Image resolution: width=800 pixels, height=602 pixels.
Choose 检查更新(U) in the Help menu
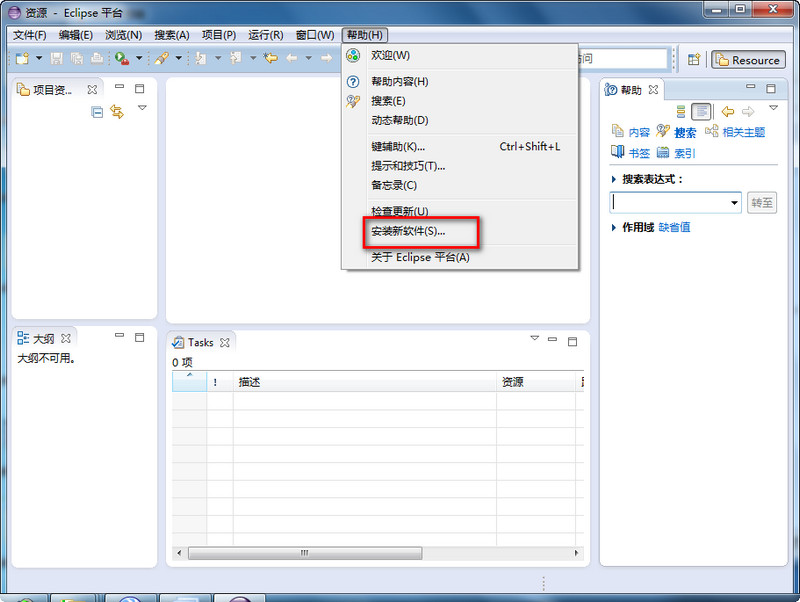(400, 211)
